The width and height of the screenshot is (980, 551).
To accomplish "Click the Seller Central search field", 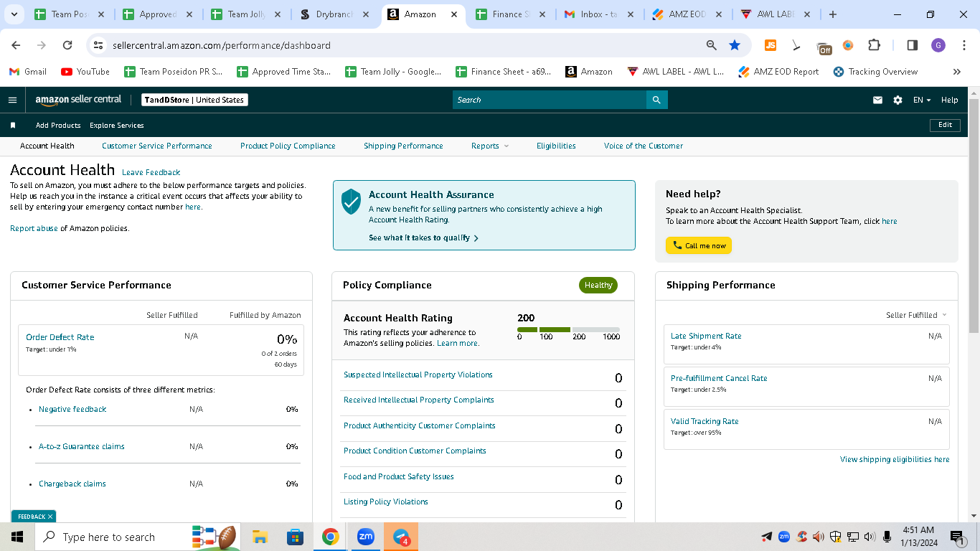I will point(550,100).
